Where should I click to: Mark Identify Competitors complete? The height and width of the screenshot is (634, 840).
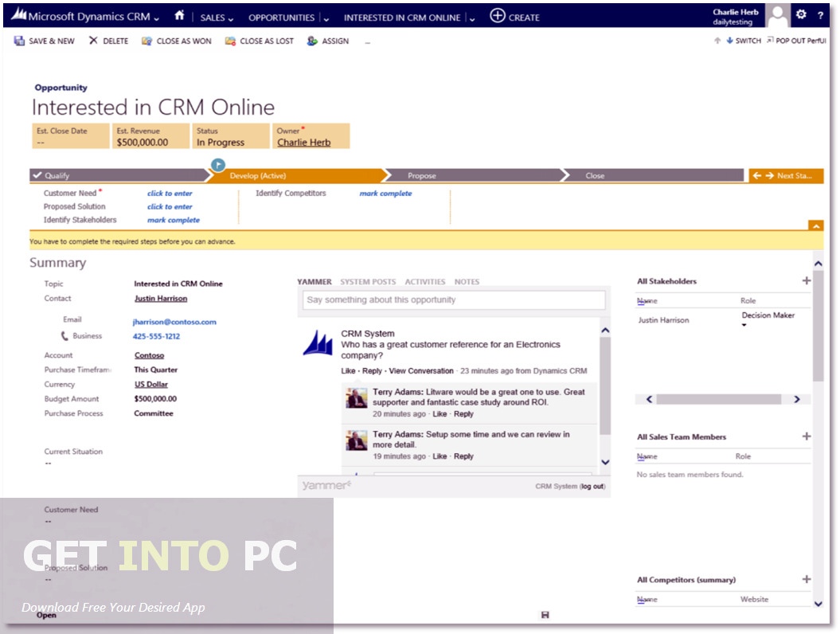tap(385, 194)
